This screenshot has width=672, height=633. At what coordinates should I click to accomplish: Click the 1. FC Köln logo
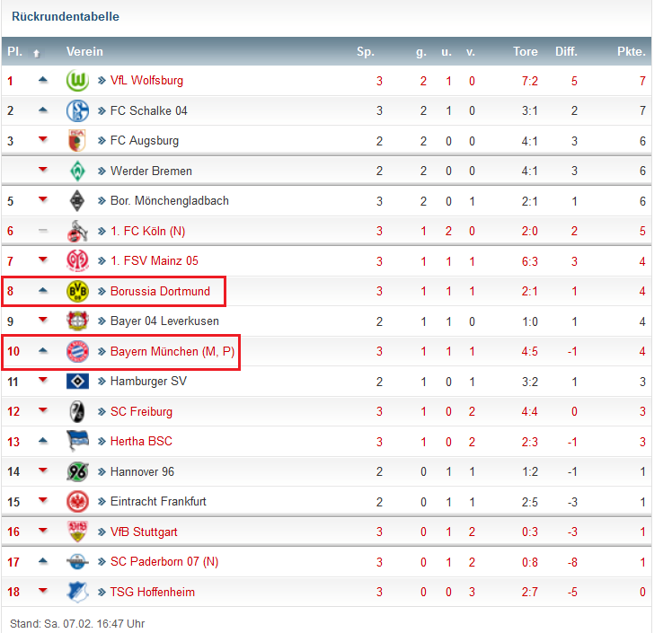(x=77, y=231)
